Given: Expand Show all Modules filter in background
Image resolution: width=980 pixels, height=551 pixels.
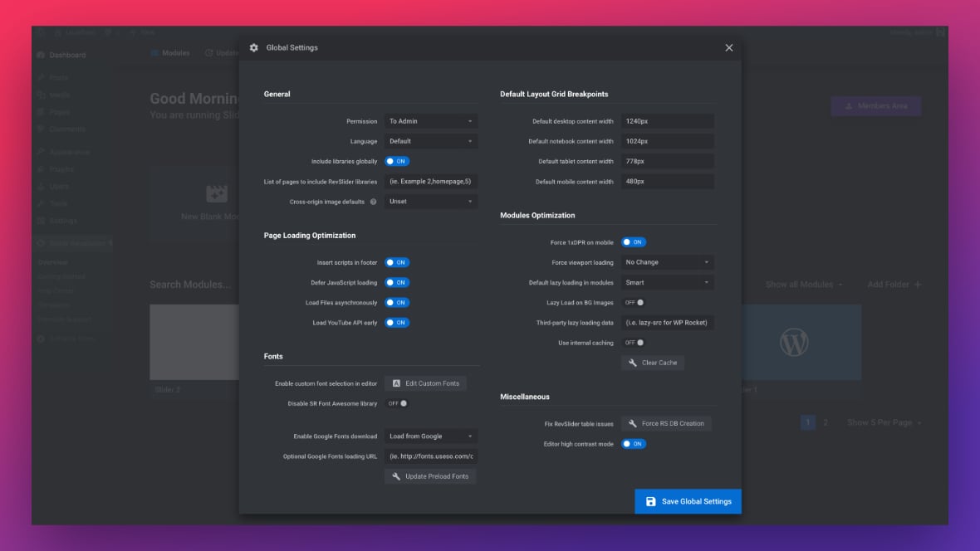Looking at the screenshot, I should (x=804, y=285).
